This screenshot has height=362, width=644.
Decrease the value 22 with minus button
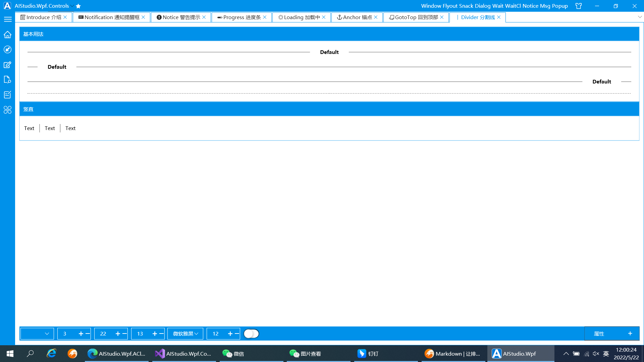point(124,334)
